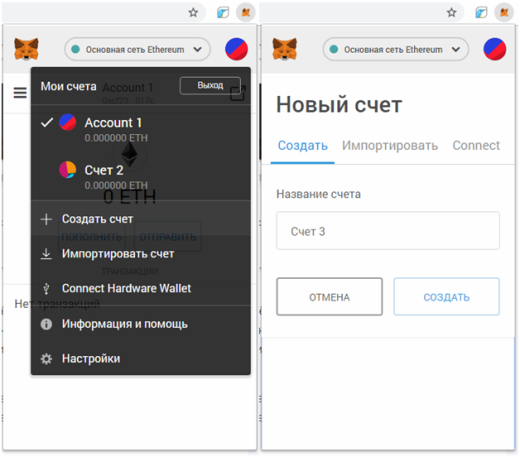Click the ОТМЕНА button
This screenshot has height=457, width=520.
coord(329,297)
